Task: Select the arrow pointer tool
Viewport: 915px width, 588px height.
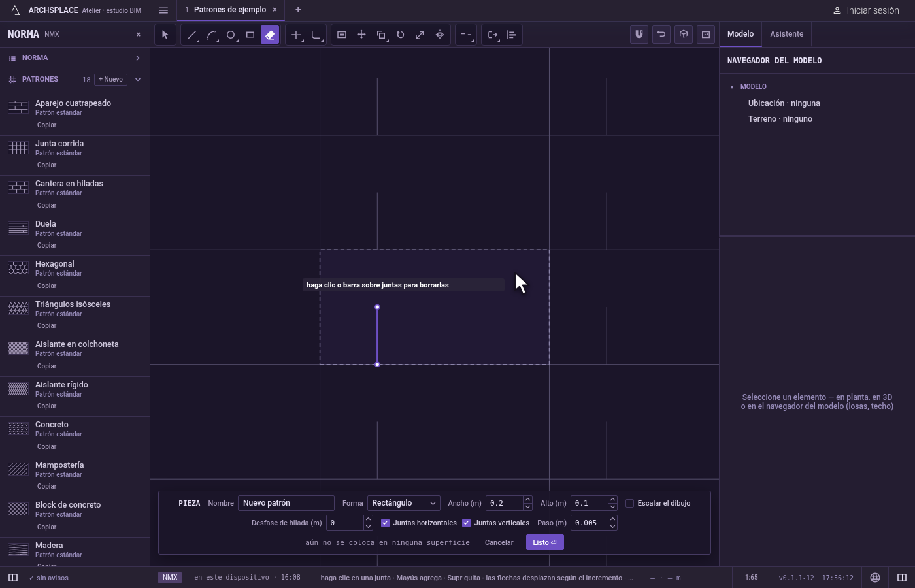Action: [165, 35]
